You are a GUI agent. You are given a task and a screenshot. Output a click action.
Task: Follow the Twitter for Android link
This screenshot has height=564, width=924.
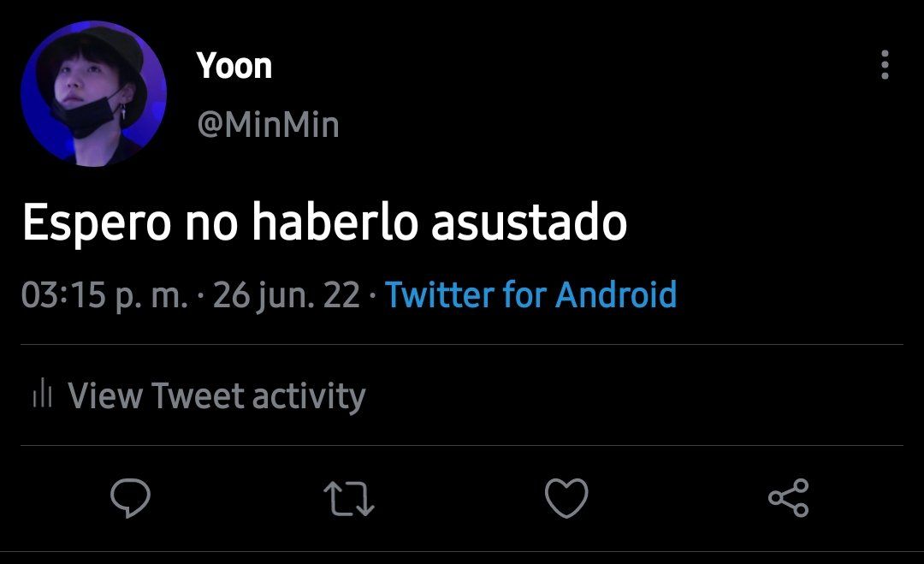pyautogui.click(x=530, y=294)
